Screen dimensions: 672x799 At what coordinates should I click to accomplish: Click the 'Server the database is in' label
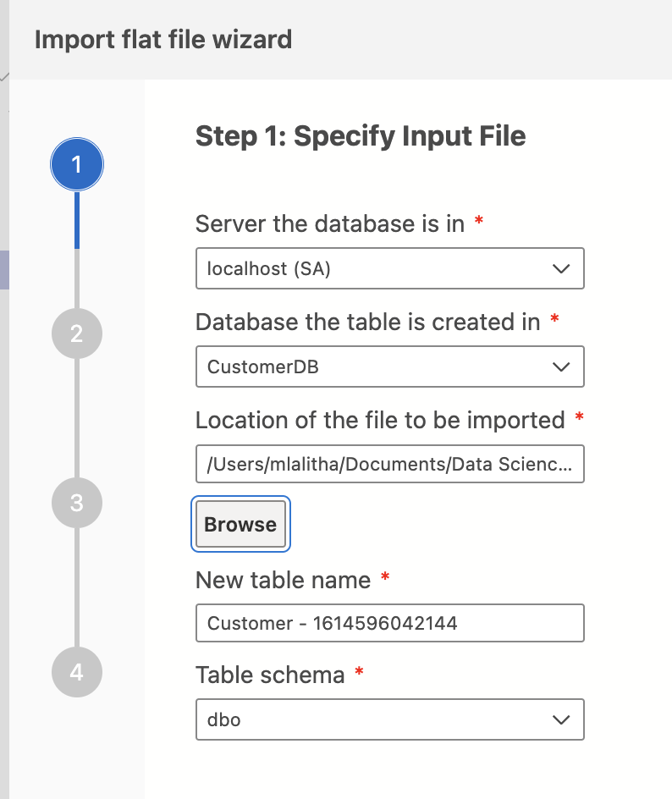330,224
